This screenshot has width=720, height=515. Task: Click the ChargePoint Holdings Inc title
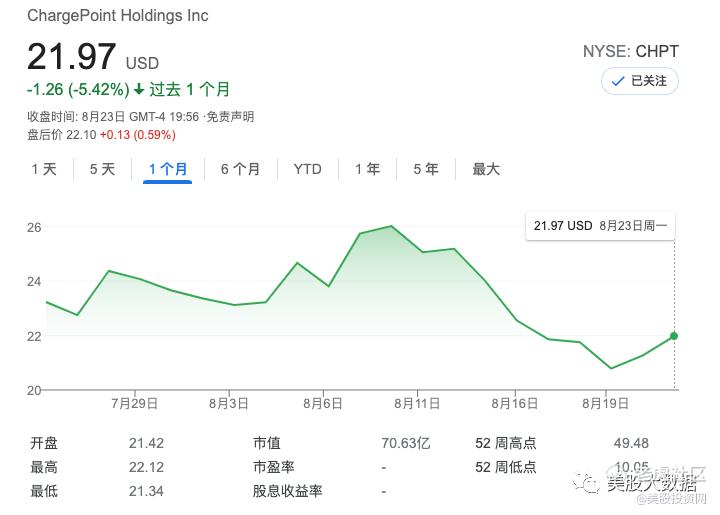(118, 17)
